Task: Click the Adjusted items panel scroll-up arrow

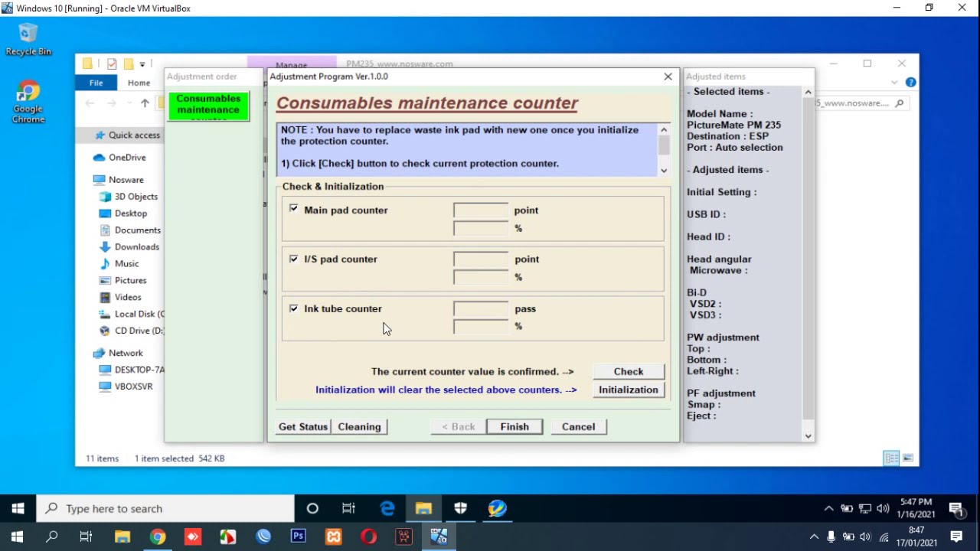Action: (x=808, y=92)
